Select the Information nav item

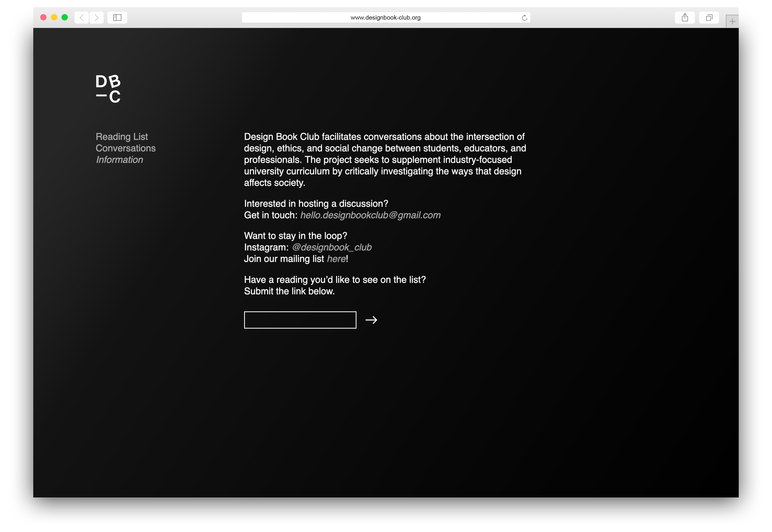point(119,160)
